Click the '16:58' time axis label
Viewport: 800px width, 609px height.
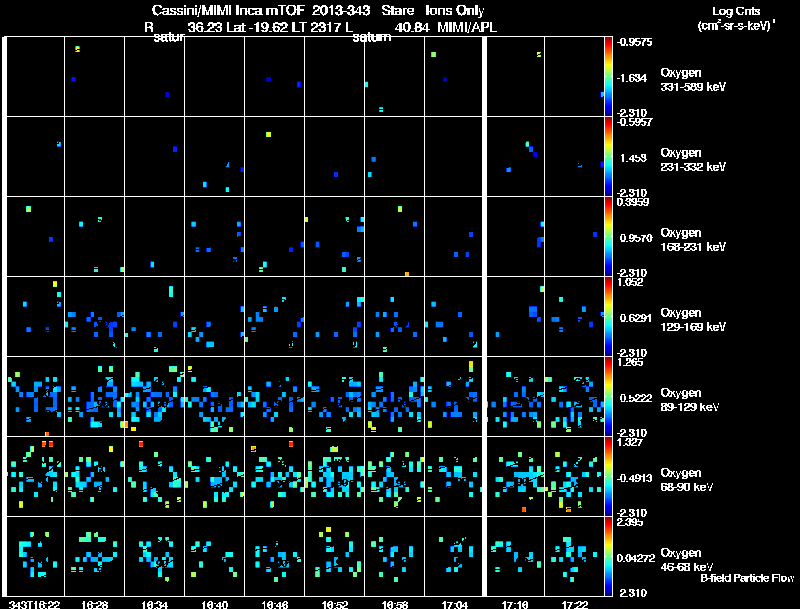coord(395,604)
